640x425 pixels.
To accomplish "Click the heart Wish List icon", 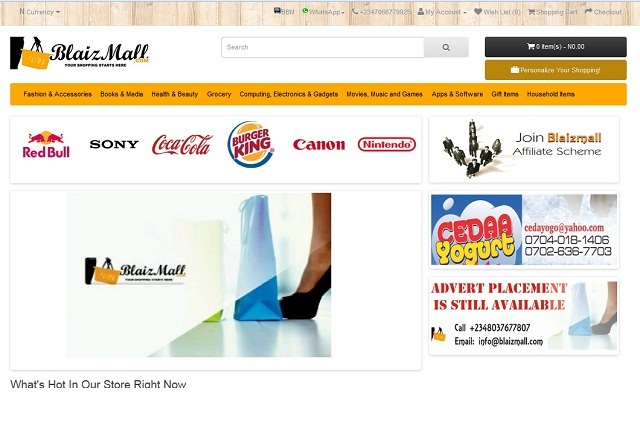I will 478,11.
